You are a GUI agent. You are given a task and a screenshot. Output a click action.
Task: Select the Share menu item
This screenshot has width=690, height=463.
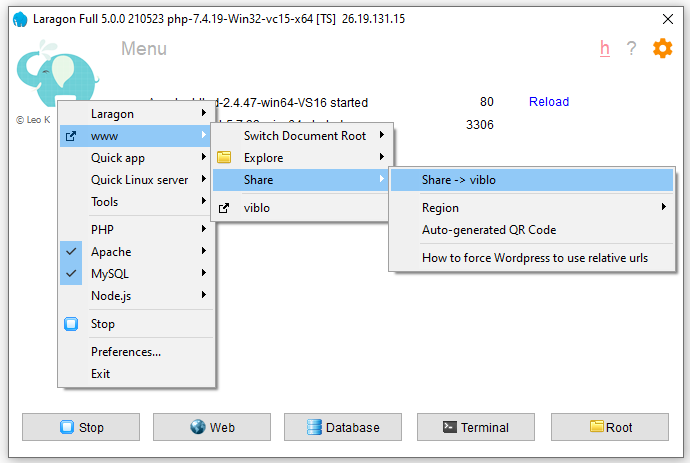[300, 180]
